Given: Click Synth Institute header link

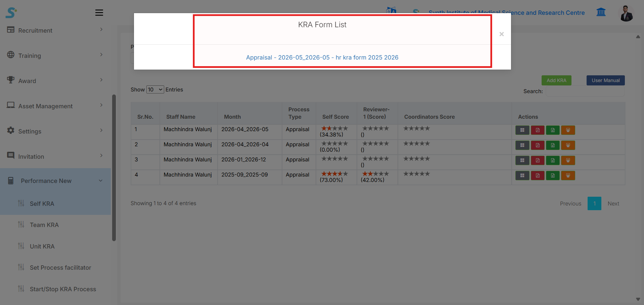Looking at the screenshot, I should (506, 13).
